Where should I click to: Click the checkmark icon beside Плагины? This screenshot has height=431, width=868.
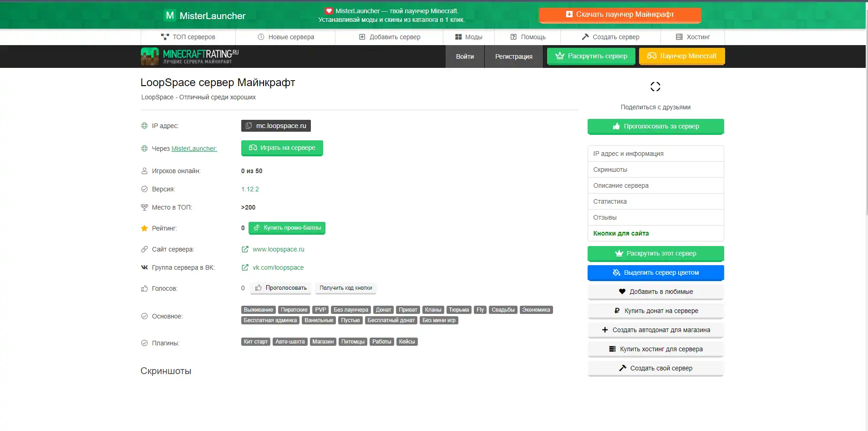144,343
